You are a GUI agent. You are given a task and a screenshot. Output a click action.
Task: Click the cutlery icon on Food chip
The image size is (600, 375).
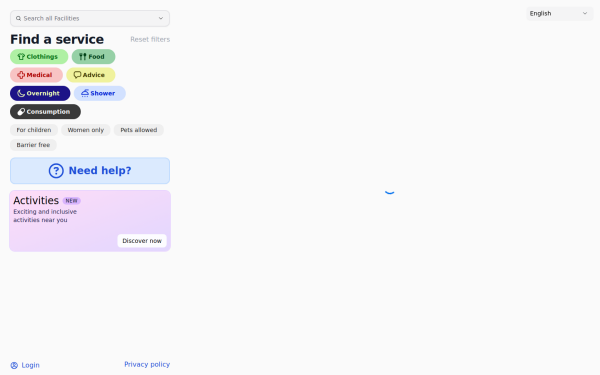tap(83, 57)
